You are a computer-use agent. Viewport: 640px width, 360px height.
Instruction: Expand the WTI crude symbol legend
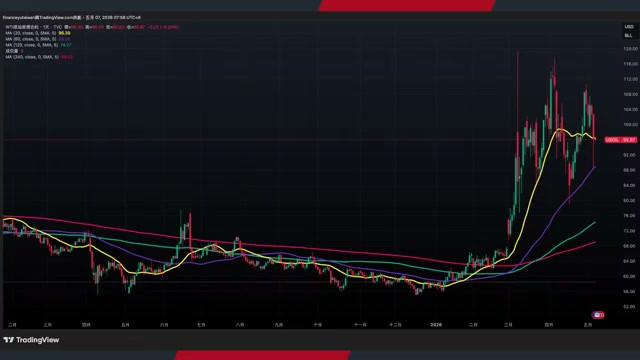[34, 27]
